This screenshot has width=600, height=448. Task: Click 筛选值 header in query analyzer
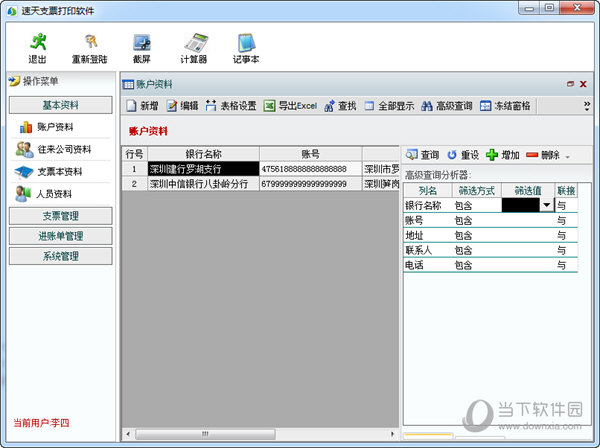coord(528,191)
